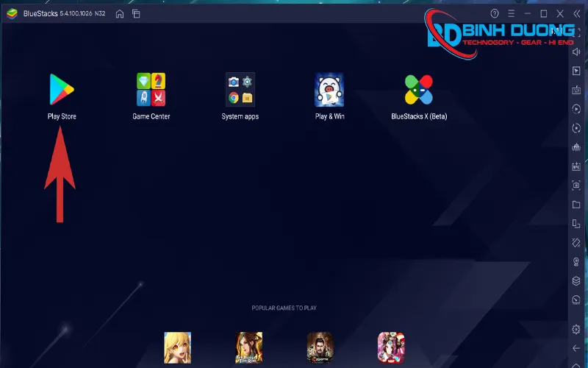The width and height of the screenshot is (588, 368).
Task: Collapse the side toolbar with double-arrow
Action: (577, 14)
